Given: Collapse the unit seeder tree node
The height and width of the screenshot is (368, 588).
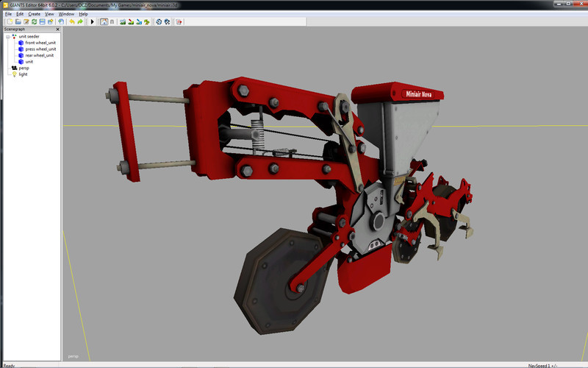Looking at the screenshot, I should tap(7, 36).
